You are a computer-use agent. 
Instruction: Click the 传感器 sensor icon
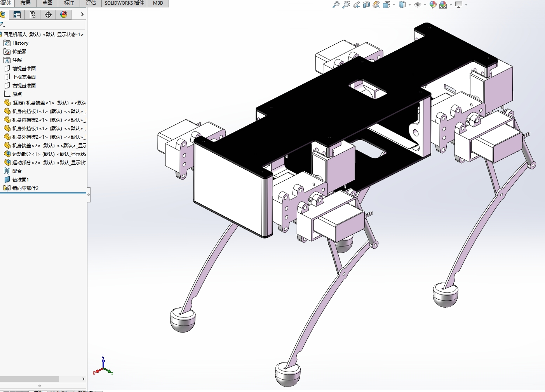pyautogui.click(x=7, y=52)
